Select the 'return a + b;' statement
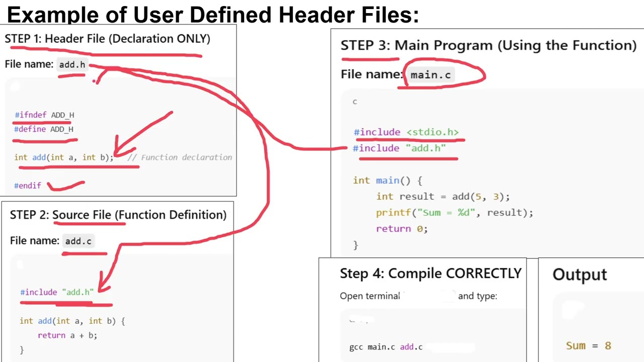 point(67,335)
